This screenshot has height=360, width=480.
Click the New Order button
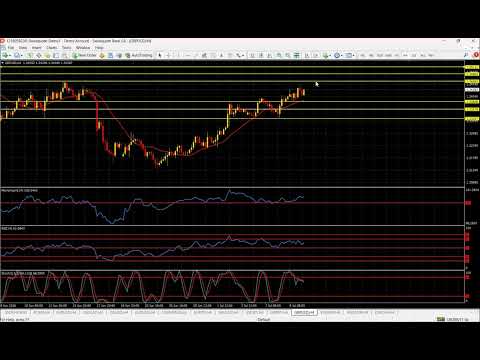(85, 55)
